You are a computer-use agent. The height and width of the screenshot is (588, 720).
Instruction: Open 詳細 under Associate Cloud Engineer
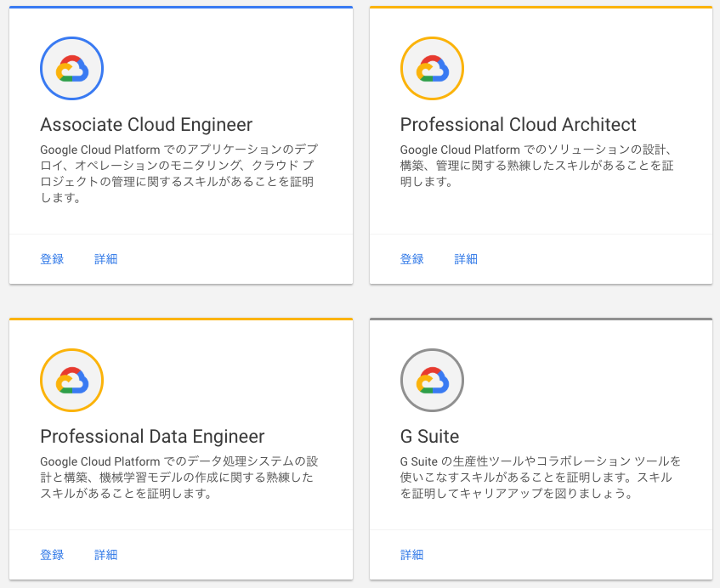click(105, 259)
